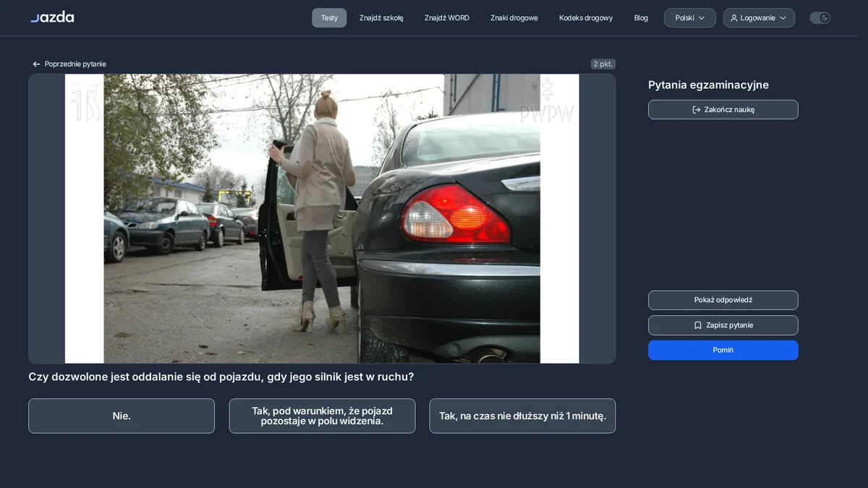Open the Testy tab
The height and width of the screenshot is (488, 868).
329,18
